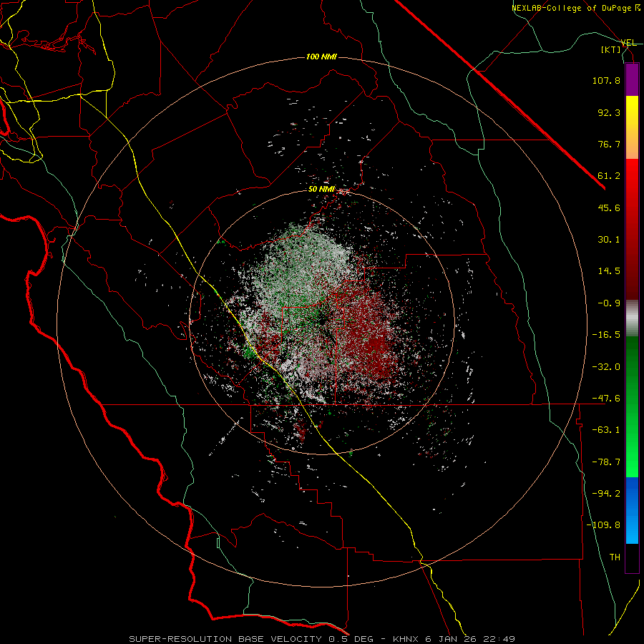
Task: Click the gray segment of the color bar
Action: (x=632, y=318)
